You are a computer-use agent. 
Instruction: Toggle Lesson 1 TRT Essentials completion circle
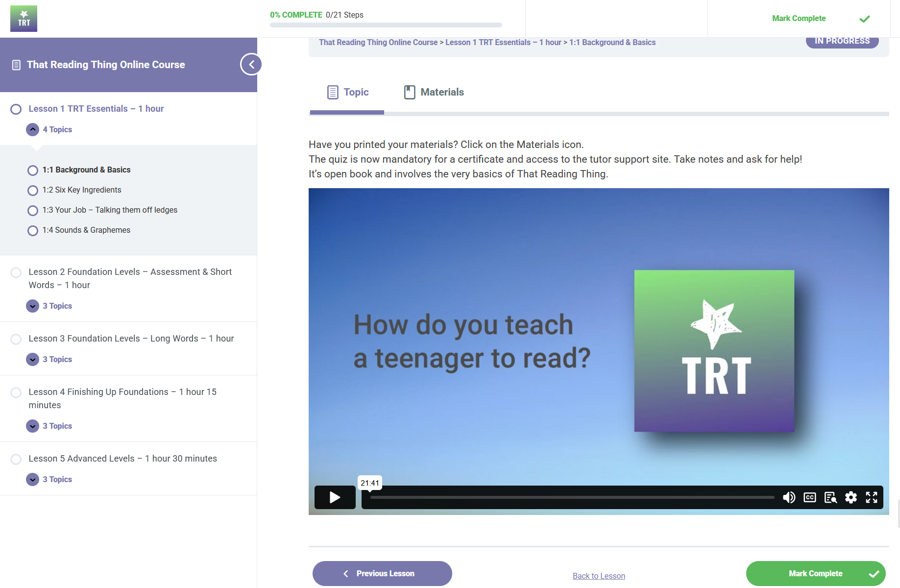(16, 109)
